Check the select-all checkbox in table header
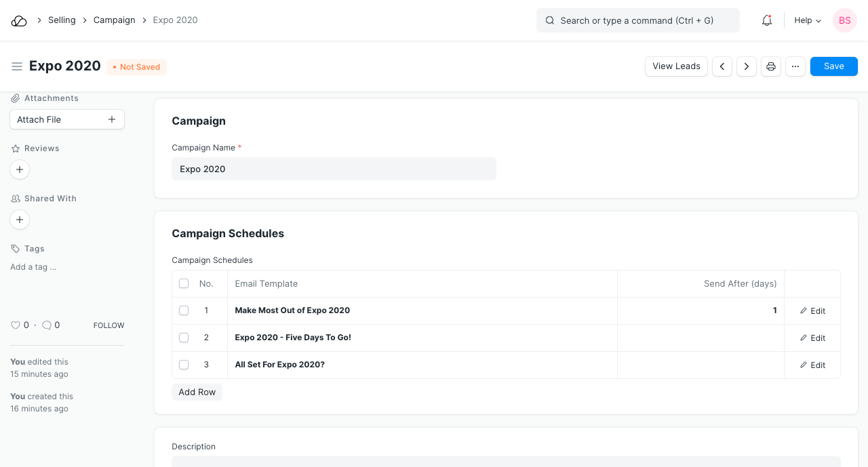This screenshot has height=467, width=868. coord(184,283)
